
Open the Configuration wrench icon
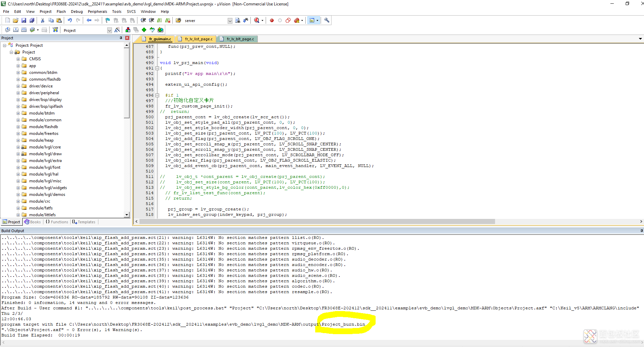click(327, 20)
